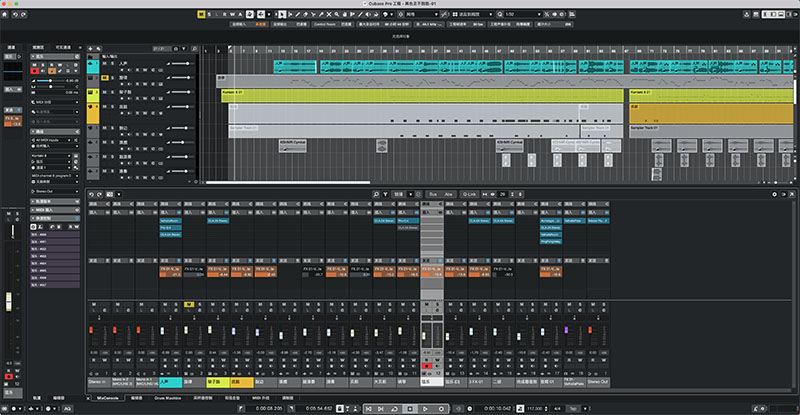Click the Sus button in MixConsole
800x415 pixels.
tap(433, 194)
